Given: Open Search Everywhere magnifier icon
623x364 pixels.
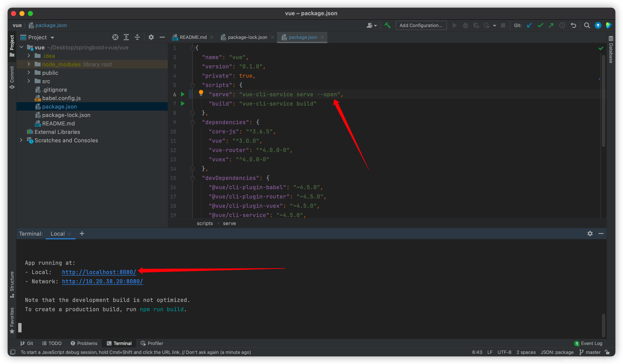Looking at the screenshot, I should pyautogui.click(x=587, y=25).
